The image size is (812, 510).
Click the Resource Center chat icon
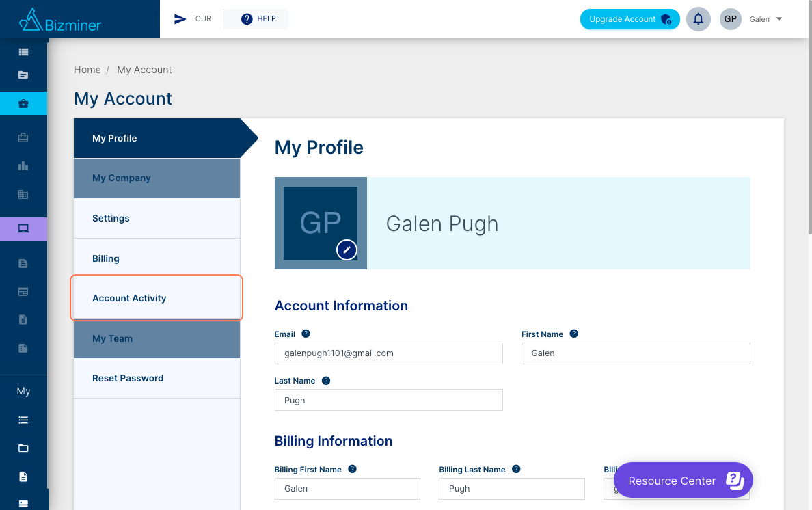point(735,481)
